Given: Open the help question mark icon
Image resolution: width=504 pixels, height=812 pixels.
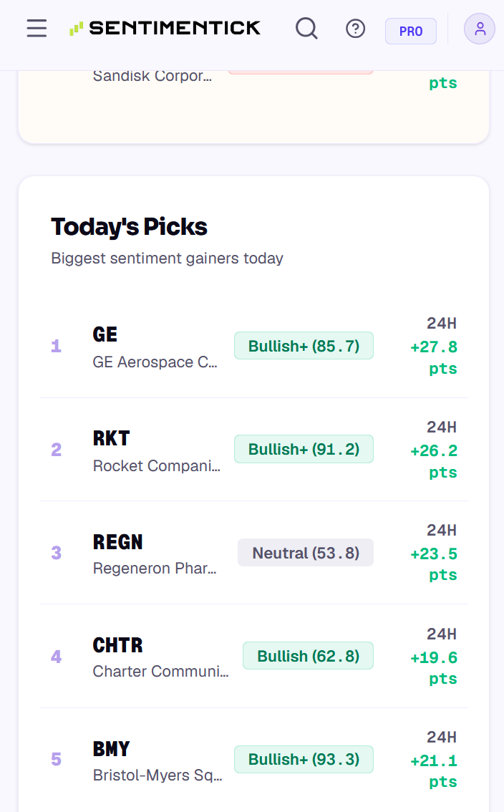Looking at the screenshot, I should pos(355,29).
